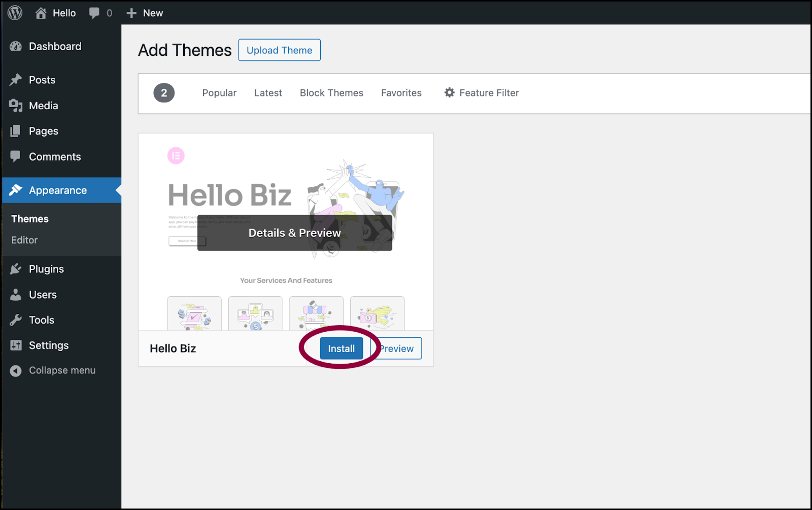Open Tools in the sidebar

pos(61,320)
